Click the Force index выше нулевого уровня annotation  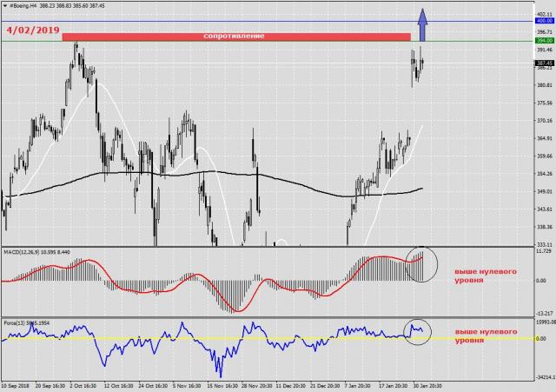486,336
